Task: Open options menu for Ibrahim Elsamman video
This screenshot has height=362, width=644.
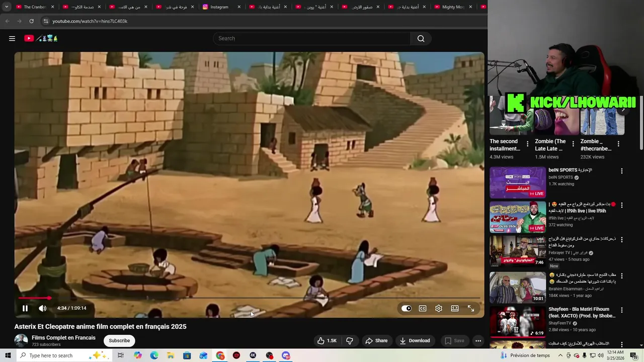Action: point(621,276)
